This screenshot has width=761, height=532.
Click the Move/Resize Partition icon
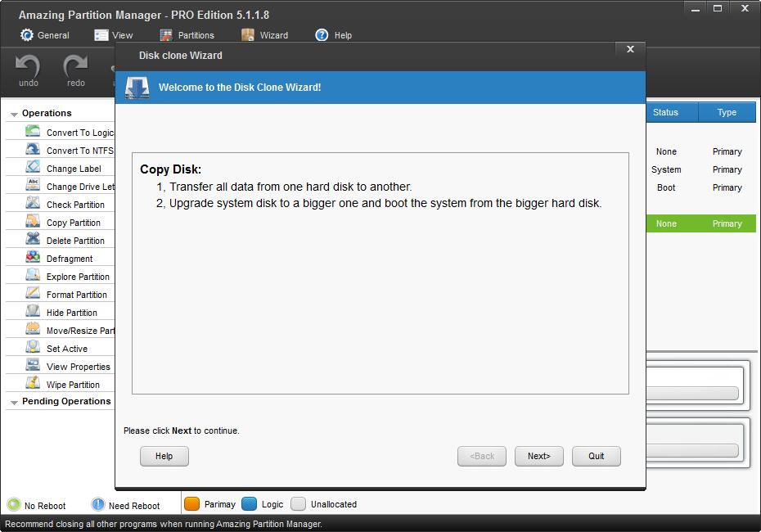33,329
